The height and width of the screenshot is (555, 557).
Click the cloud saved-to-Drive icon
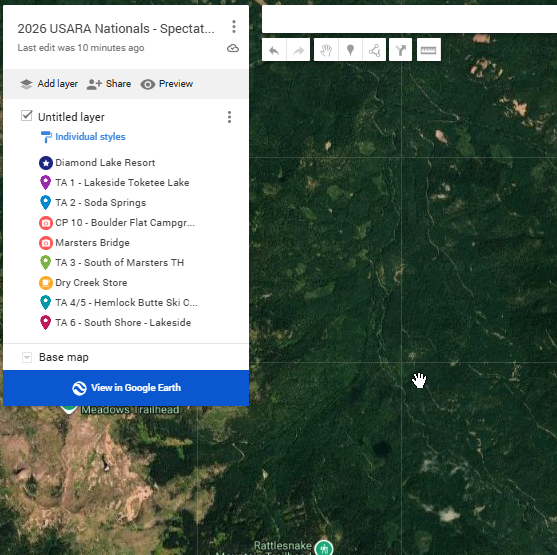coord(233,48)
